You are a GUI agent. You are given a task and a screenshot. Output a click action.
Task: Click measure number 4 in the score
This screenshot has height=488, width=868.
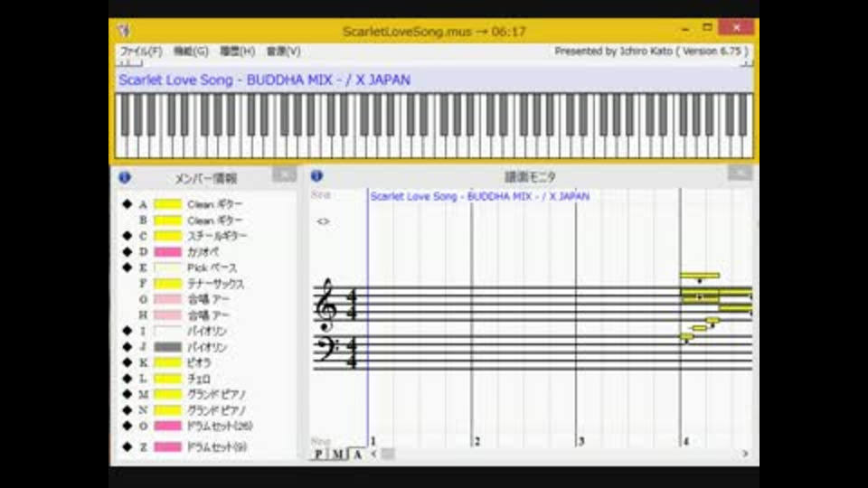pyautogui.click(x=686, y=442)
